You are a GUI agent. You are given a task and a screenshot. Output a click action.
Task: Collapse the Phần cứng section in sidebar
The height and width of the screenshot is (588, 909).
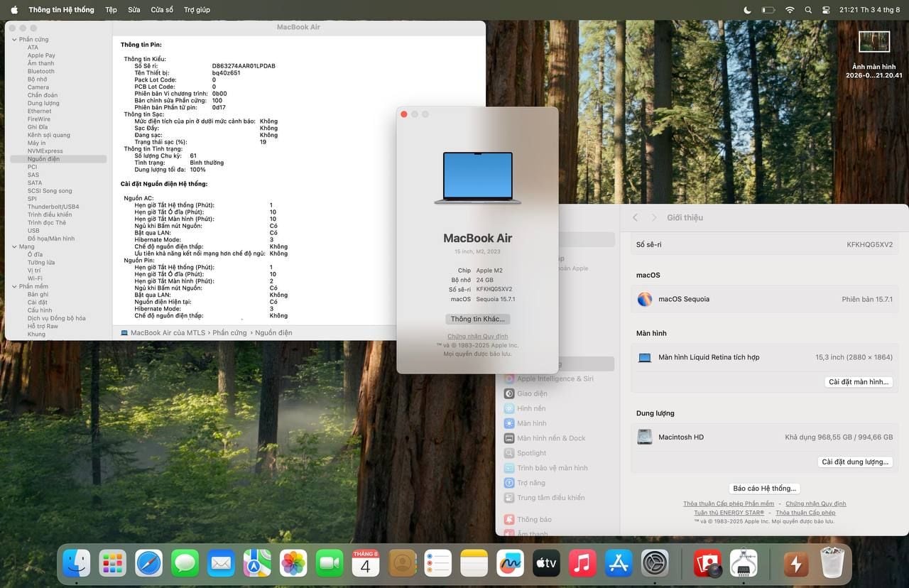(x=13, y=40)
